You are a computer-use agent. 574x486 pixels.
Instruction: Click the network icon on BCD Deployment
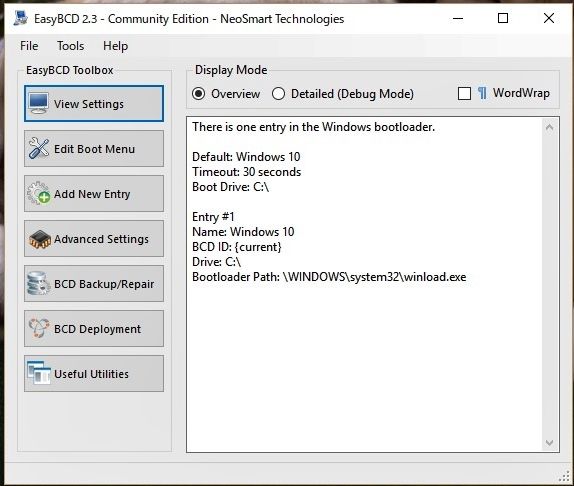click(39, 328)
